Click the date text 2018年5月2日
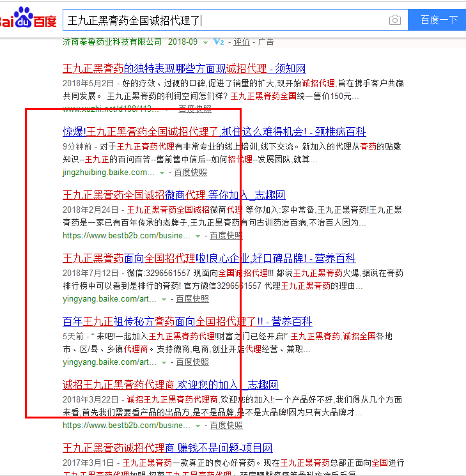The image size is (466, 476). coord(88,83)
